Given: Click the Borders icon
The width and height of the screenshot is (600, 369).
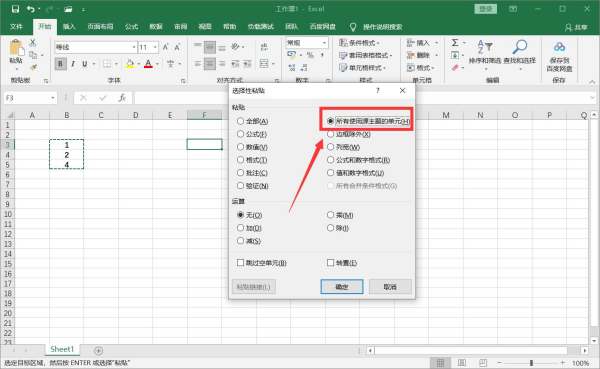Looking at the screenshot, I should (107, 64).
